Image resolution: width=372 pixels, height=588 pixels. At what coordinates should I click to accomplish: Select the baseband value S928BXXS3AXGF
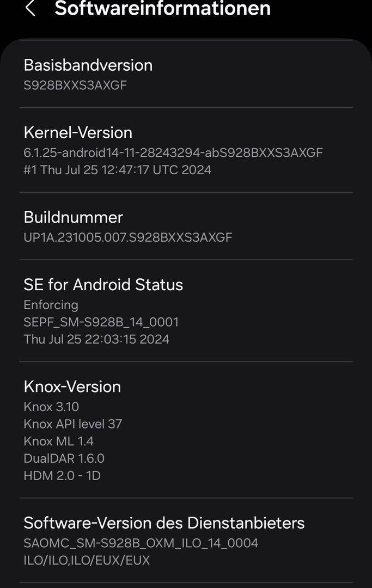(75, 85)
